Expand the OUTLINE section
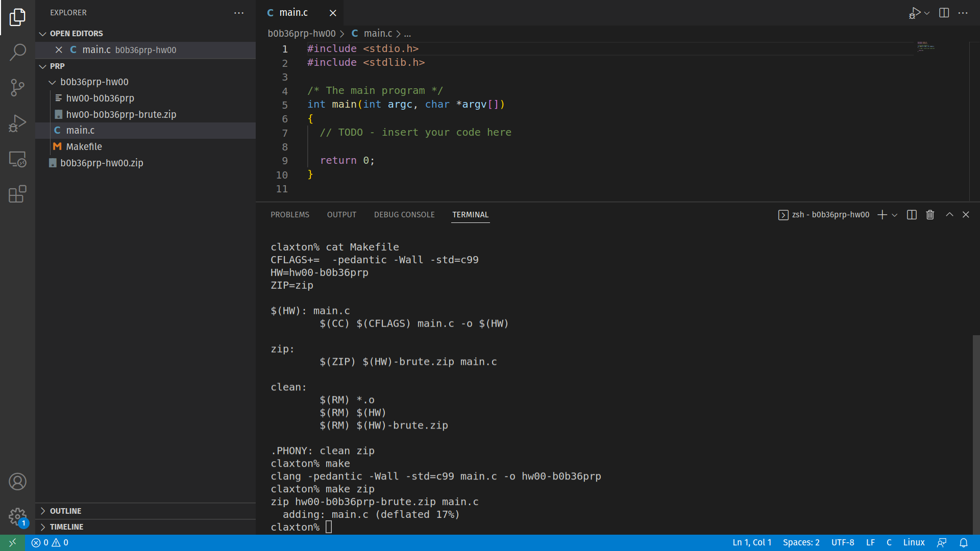This screenshot has width=980, height=551. coord(65,511)
